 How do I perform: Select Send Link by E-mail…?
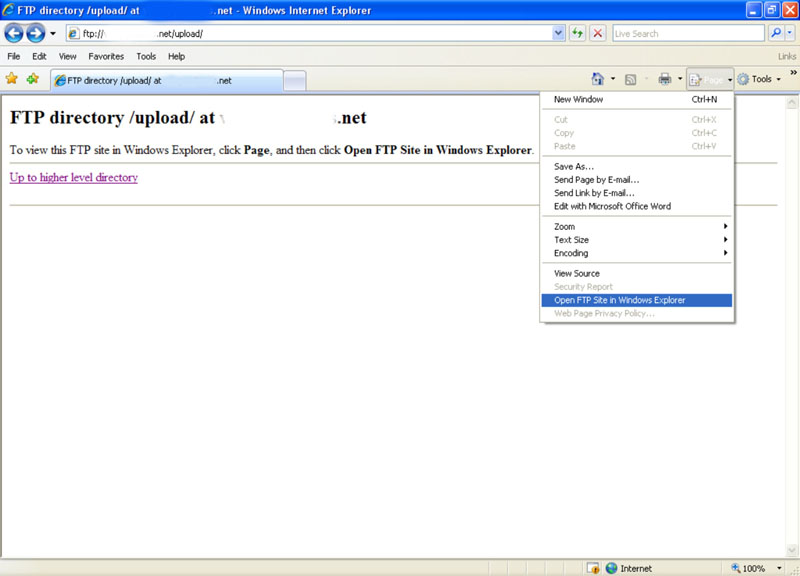coord(636,193)
